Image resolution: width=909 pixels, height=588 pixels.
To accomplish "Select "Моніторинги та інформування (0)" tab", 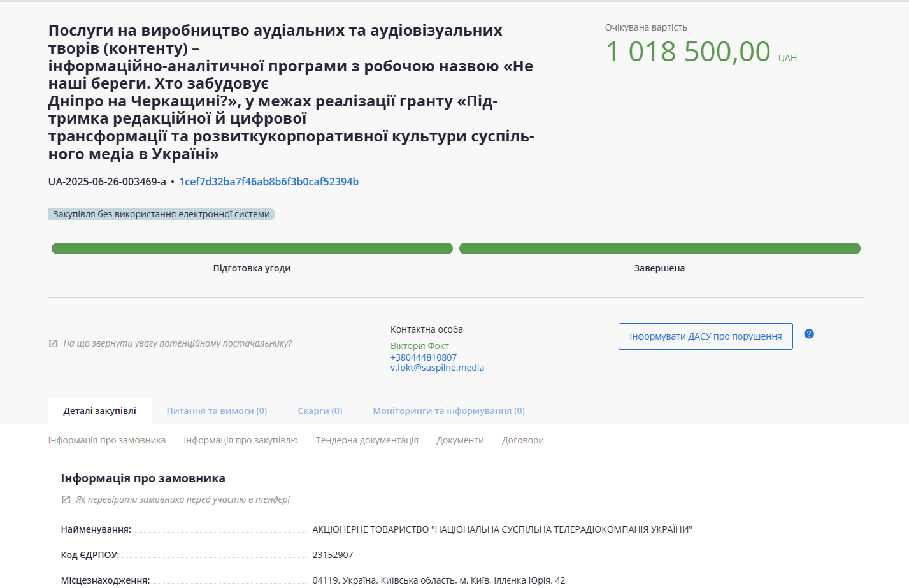I will (x=448, y=411).
